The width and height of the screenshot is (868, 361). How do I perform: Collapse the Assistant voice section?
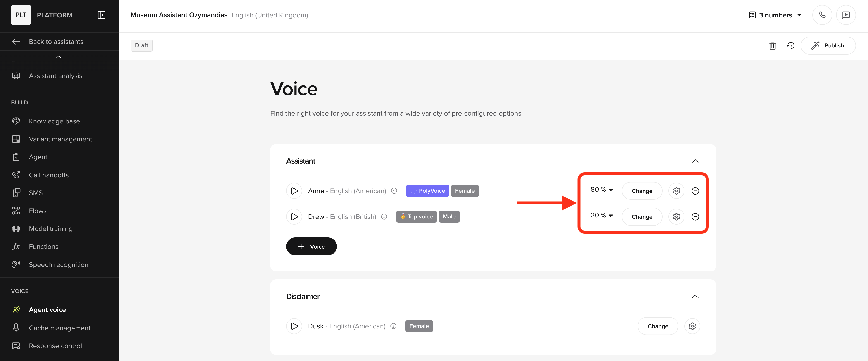695,161
